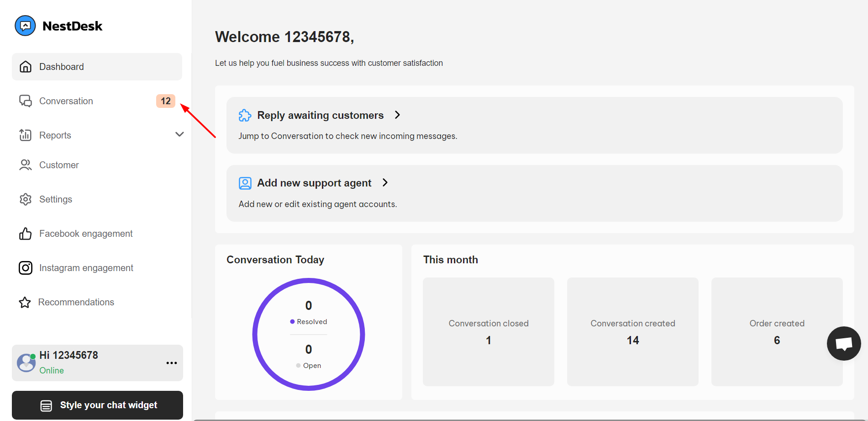The image size is (868, 421).
Task: Click the Customer people icon
Action: (x=26, y=165)
